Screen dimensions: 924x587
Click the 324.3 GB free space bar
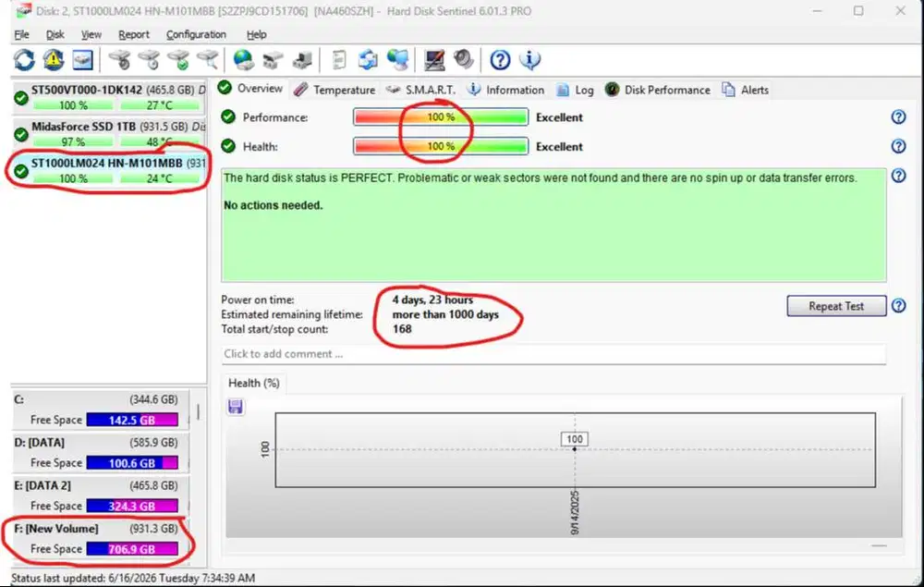click(x=132, y=507)
